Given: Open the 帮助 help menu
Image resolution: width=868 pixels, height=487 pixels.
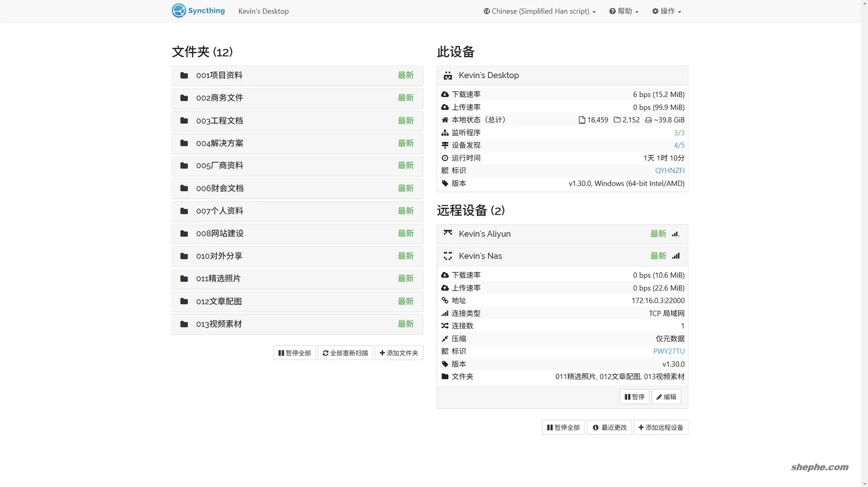Looking at the screenshot, I should coord(624,11).
